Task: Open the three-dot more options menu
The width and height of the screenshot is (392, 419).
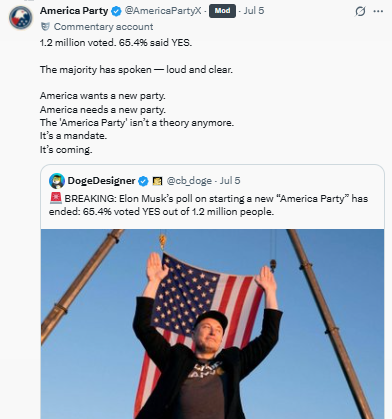Action: pyautogui.click(x=378, y=11)
